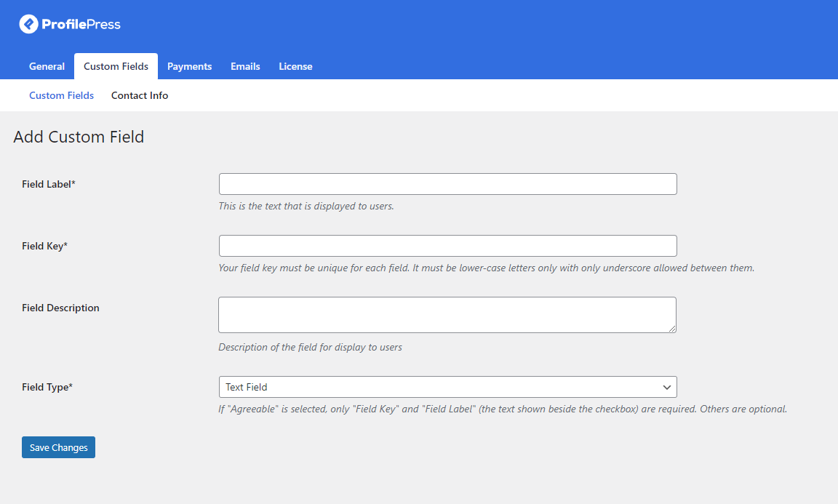Screen dimensions: 838x504
Task: Switch to the Payments tab
Action: click(x=190, y=66)
